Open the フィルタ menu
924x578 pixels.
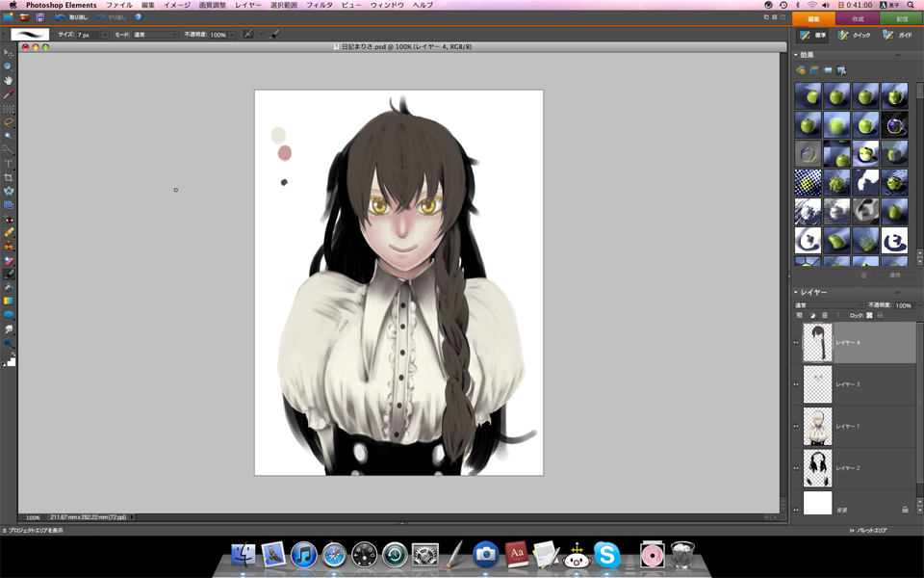click(319, 5)
